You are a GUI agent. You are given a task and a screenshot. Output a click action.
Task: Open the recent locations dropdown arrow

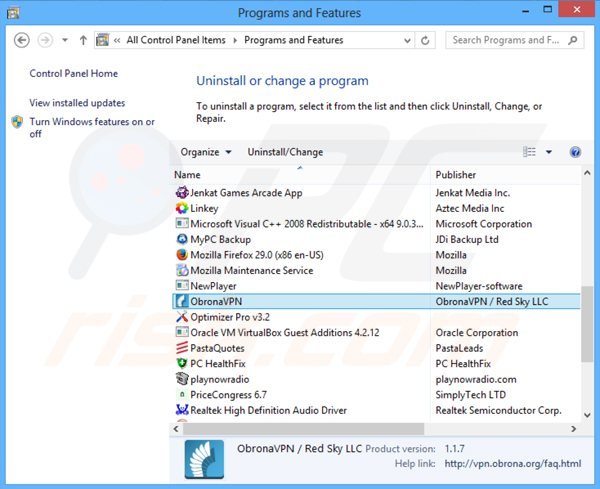click(x=65, y=40)
